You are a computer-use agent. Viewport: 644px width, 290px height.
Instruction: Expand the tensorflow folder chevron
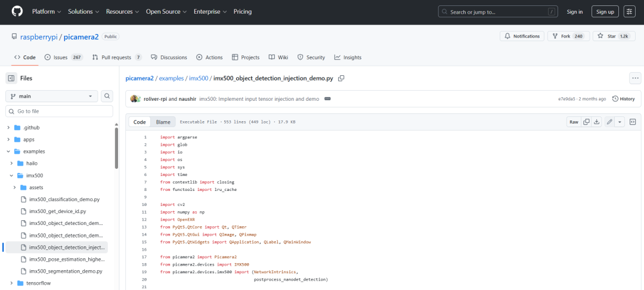[11, 283]
